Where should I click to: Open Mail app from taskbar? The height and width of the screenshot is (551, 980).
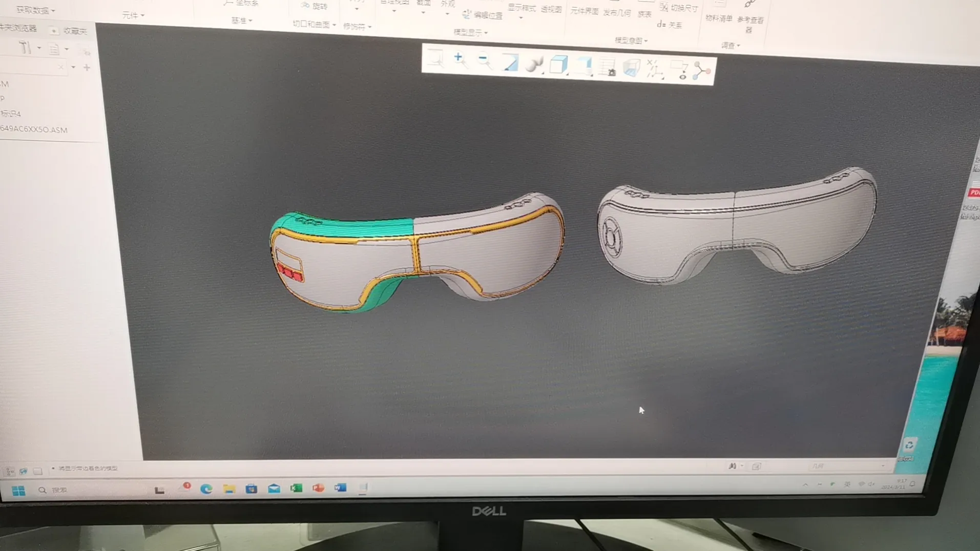274,489
